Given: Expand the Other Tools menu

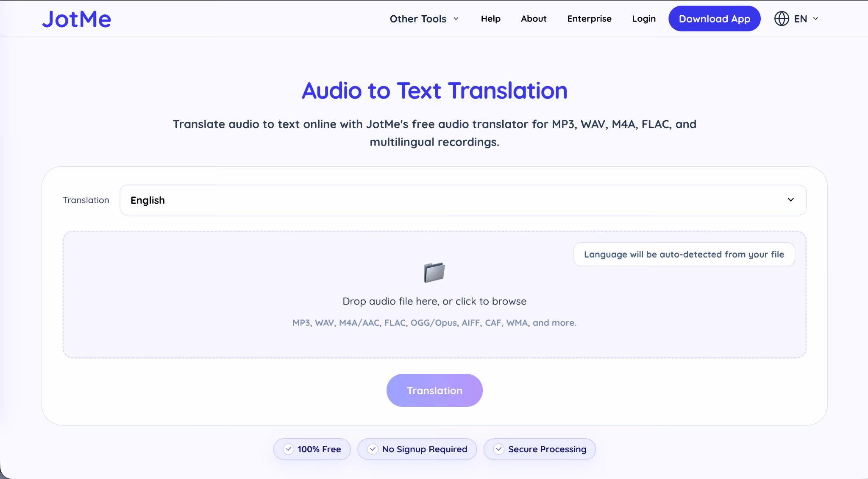Looking at the screenshot, I should point(424,19).
